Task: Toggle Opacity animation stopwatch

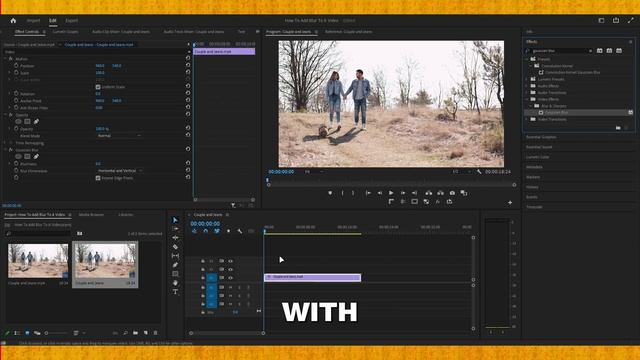Action: [x=16, y=129]
